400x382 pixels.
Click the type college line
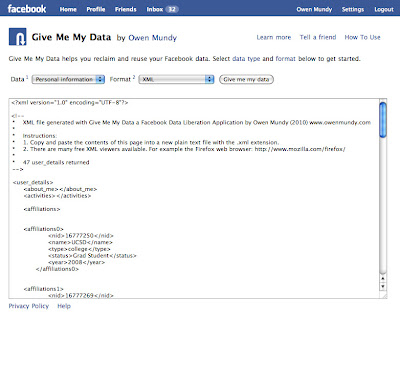pos(79,249)
